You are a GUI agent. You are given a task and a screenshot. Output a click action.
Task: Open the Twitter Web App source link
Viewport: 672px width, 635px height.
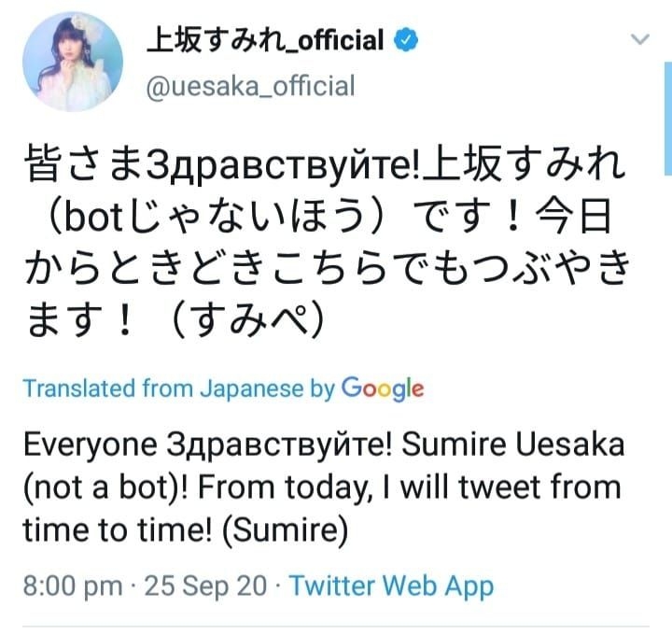(x=391, y=586)
